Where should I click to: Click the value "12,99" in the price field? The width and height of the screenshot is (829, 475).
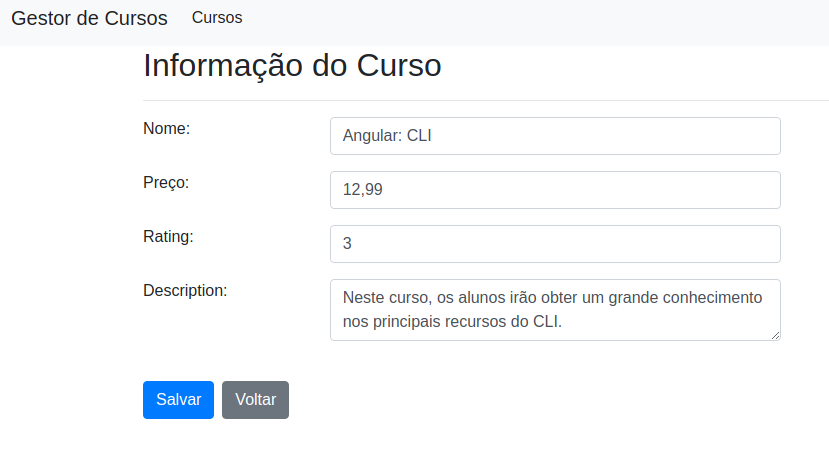363,189
